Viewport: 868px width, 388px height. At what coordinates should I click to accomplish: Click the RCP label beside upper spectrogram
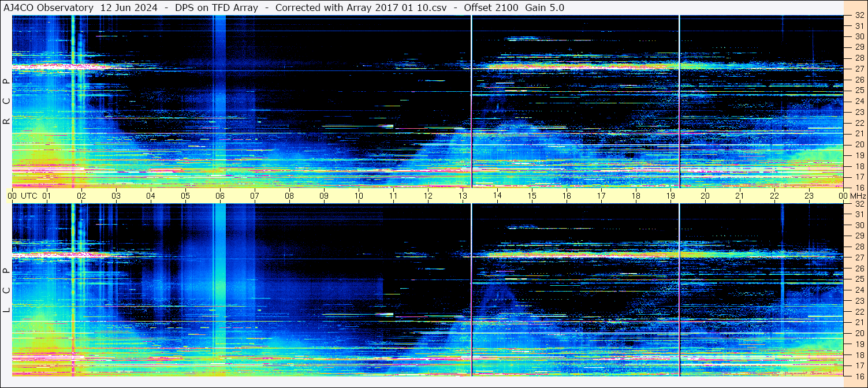pyautogui.click(x=6, y=102)
